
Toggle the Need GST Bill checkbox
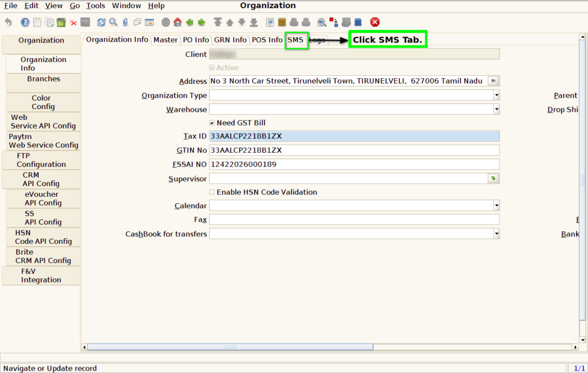tap(212, 123)
